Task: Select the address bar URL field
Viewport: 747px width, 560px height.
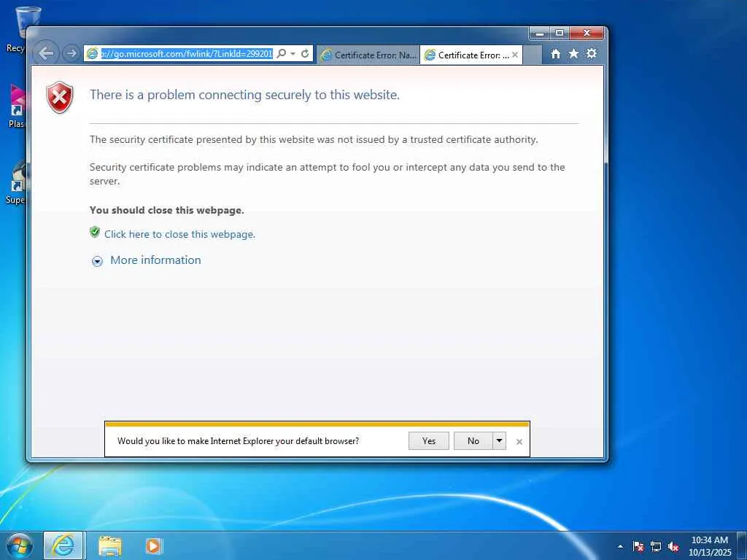Action: (186, 54)
